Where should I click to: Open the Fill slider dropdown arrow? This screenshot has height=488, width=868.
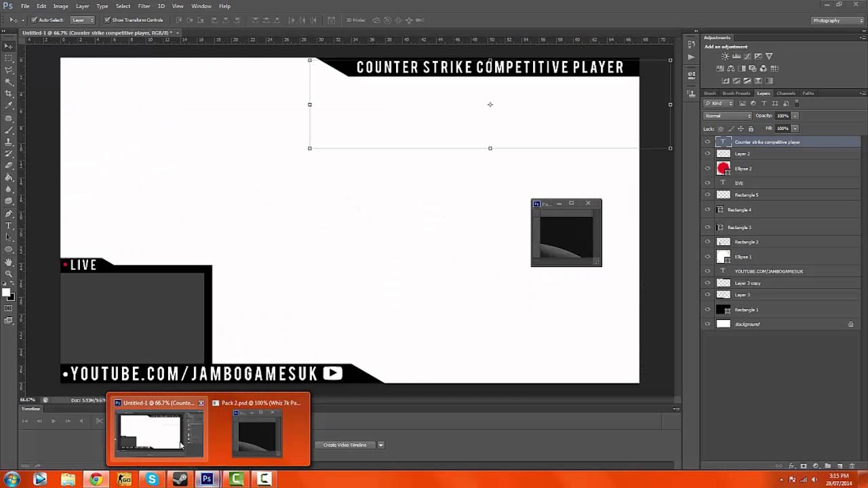click(x=795, y=129)
